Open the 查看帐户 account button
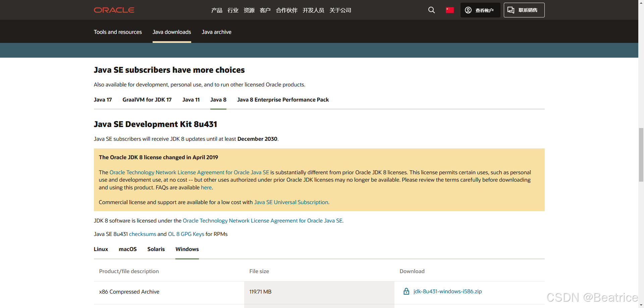 [x=480, y=10]
